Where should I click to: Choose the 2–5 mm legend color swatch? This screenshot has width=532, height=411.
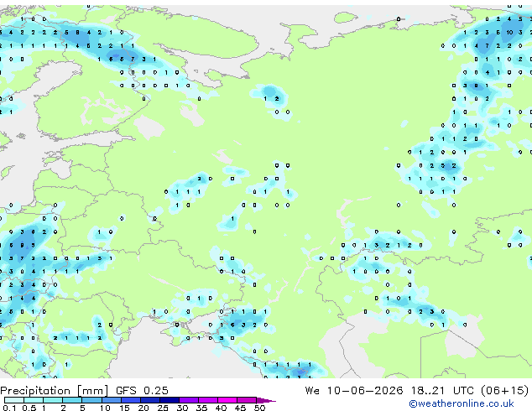72,400
